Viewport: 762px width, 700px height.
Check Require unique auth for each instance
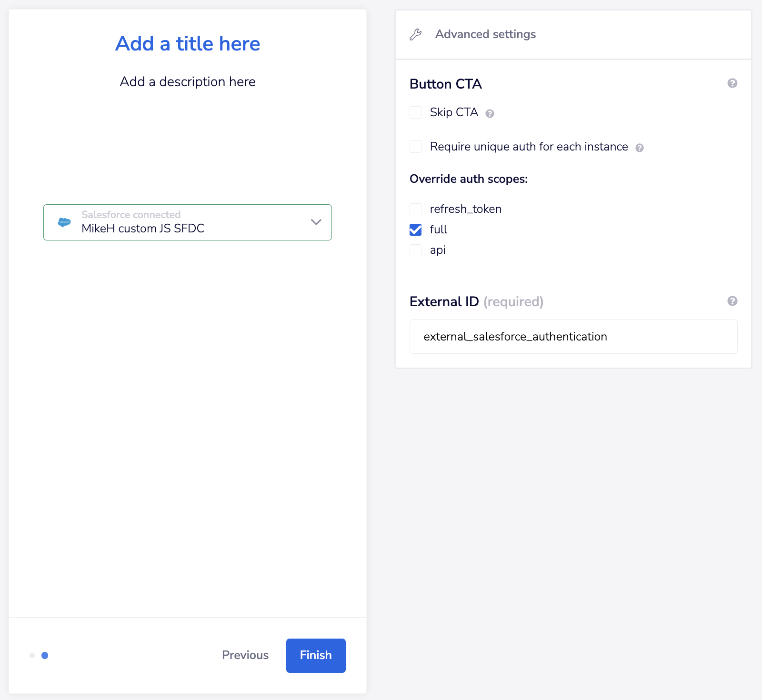pos(416,147)
